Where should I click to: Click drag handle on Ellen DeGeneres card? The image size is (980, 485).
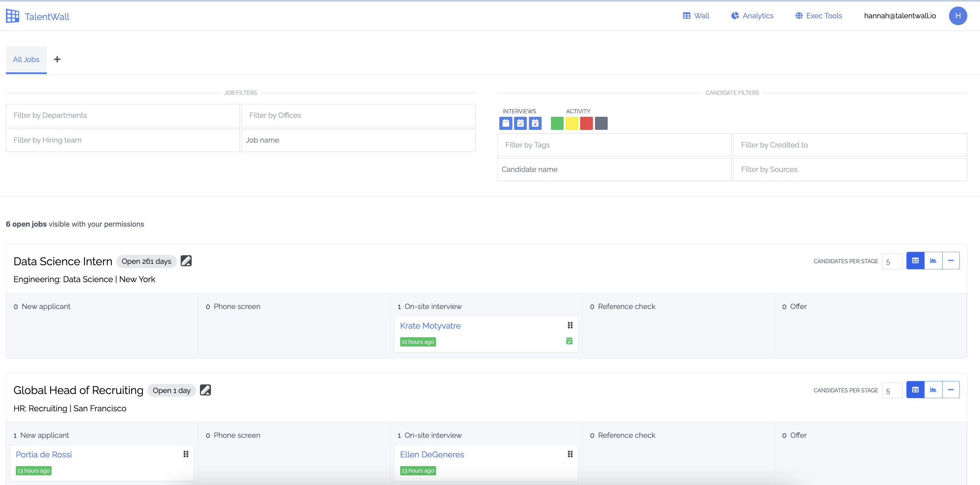[x=570, y=454]
